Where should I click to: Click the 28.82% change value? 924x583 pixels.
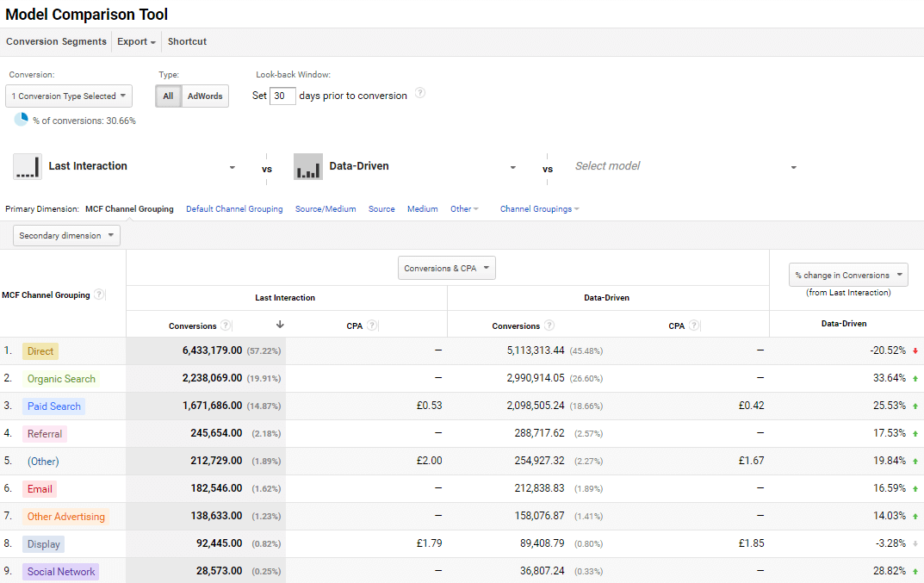click(890, 571)
